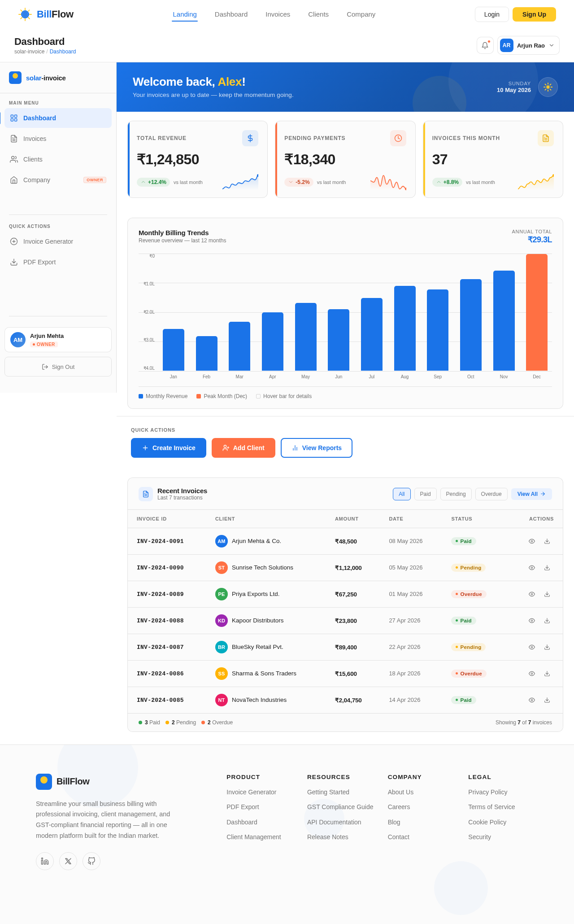Select Invoices in the sidebar main menu
This screenshot has width=574, height=924.
point(58,139)
